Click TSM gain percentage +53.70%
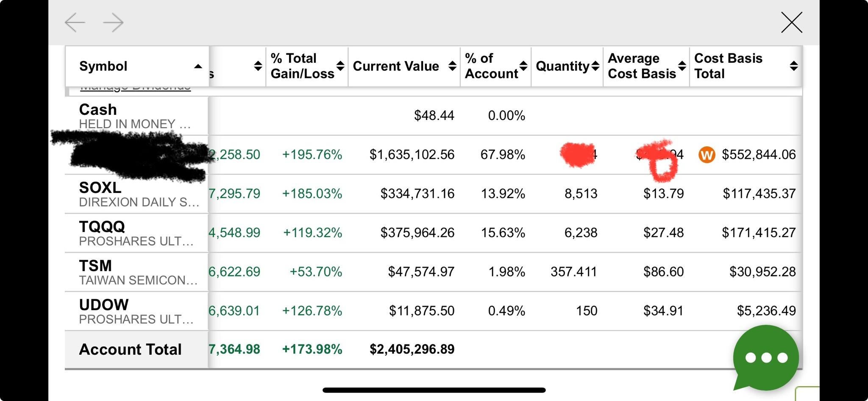 (316, 272)
